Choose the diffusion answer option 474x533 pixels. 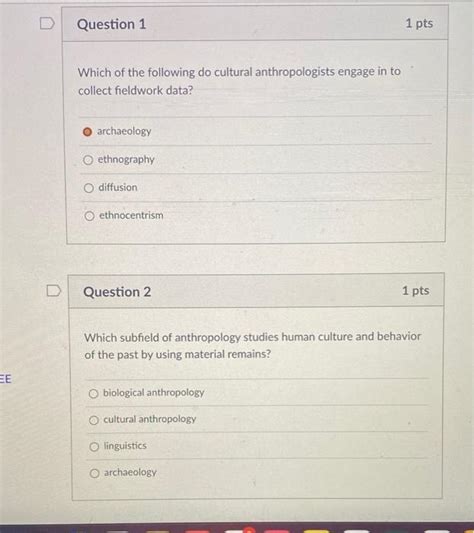pos(88,188)
